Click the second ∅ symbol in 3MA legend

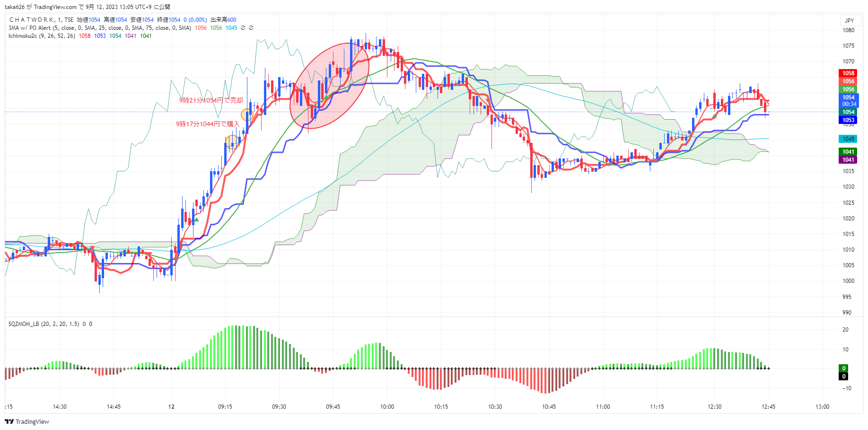[x=251, y=28]
